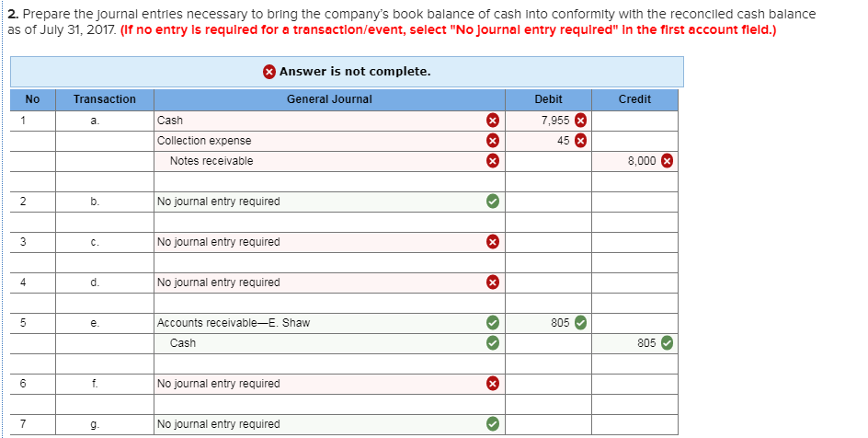Click the green check icon in transaction g row
This screenshot has height=438, width=868.
point(493,424)
